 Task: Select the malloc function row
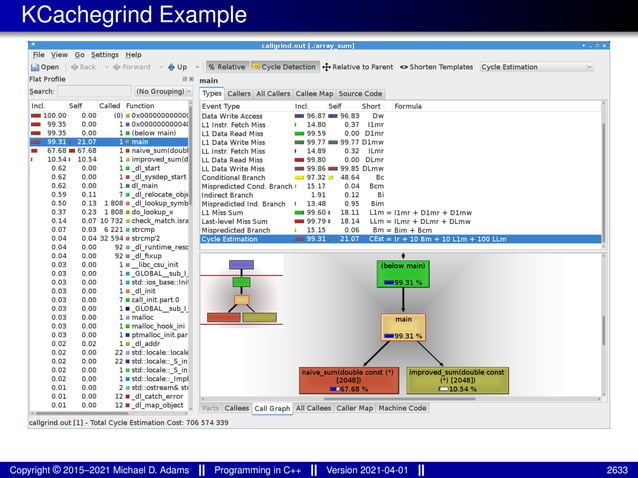[x=109, y=317]
